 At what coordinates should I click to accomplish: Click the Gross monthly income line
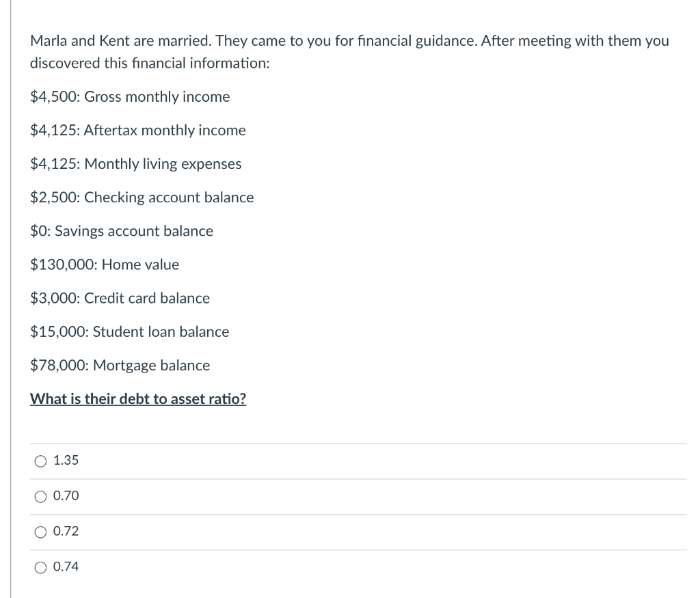pyautogui.click(x=130, y=97)
